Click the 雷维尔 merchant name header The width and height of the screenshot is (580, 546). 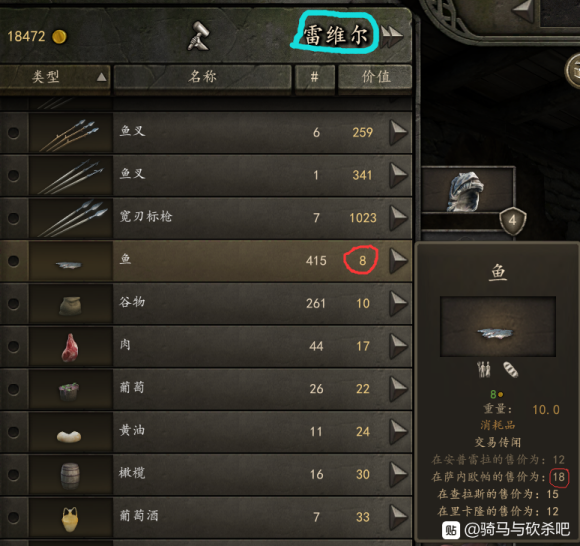335,35
